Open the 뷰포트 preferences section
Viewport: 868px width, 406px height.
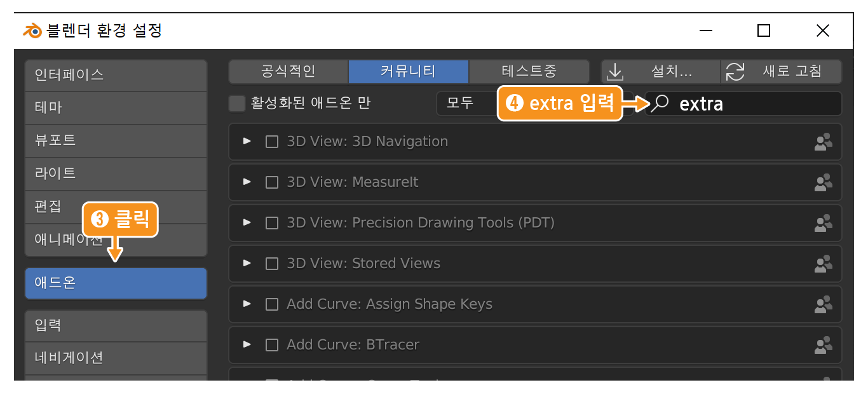pyautogui.click(x=116, y=141)
